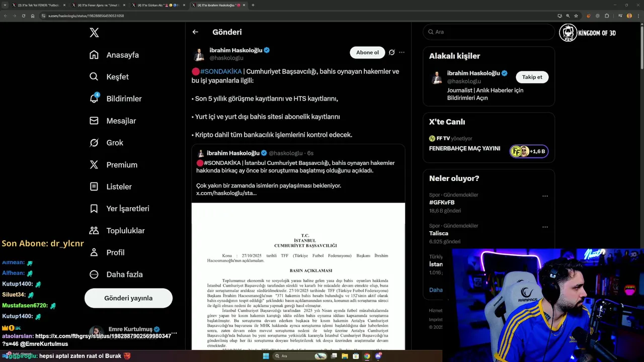Open Topluluklar communities

point(117,231)
